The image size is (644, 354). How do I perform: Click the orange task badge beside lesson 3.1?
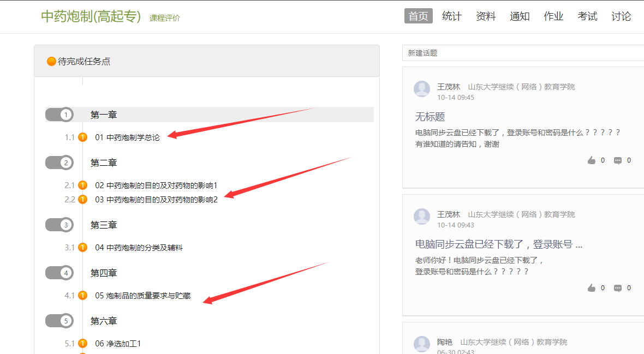point(83,248)
